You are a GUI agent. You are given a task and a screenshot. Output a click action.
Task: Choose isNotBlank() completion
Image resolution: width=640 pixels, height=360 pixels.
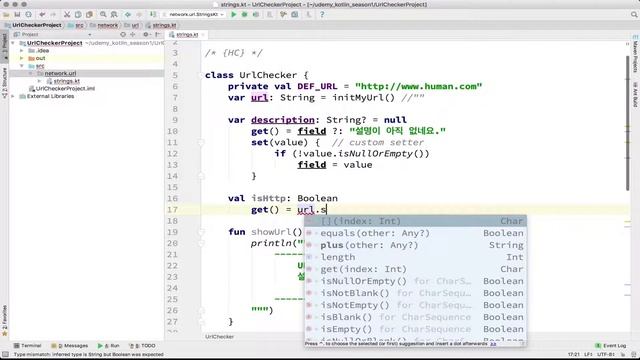[416, 293]
